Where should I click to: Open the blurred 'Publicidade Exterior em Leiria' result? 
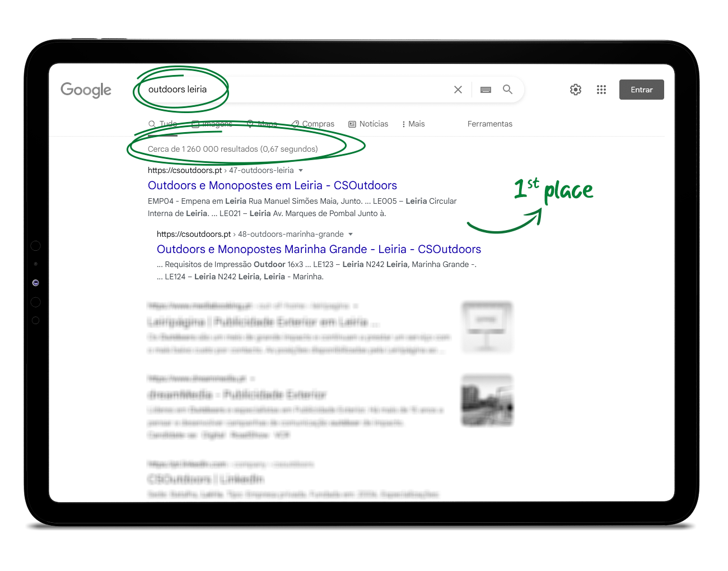tap(263, 322)
